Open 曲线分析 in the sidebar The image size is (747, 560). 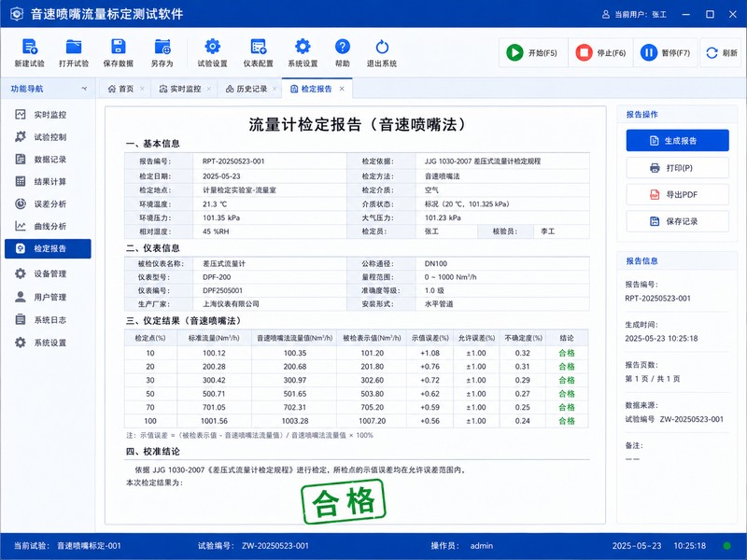coord(48,226)
